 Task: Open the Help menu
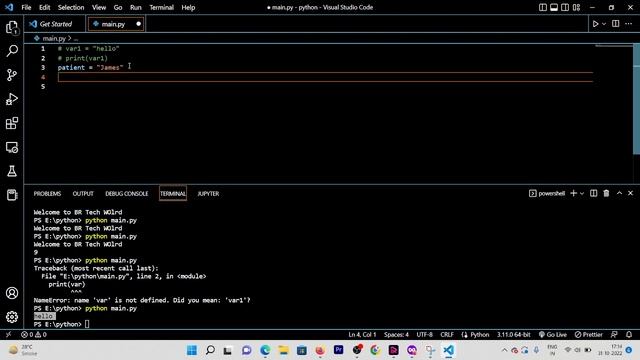click(188, 7)
